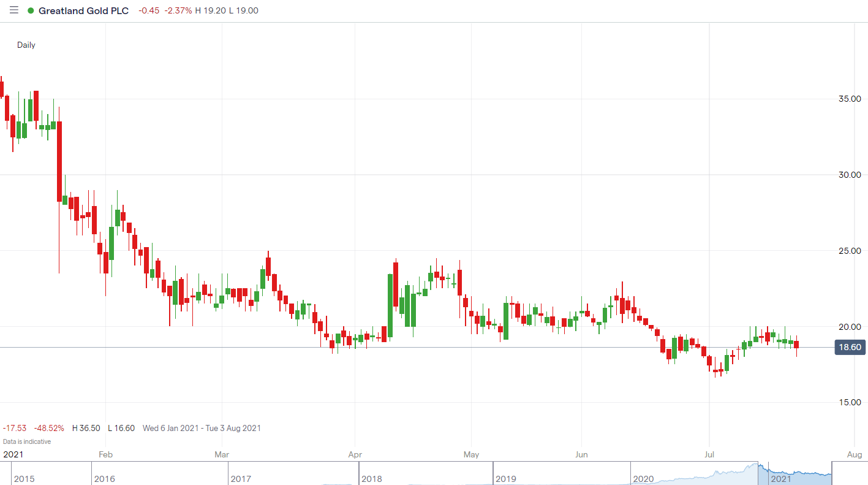Click the 25.00 price axis label
Viewport: 868px width, 485px height.
click(x=849, y=251)
